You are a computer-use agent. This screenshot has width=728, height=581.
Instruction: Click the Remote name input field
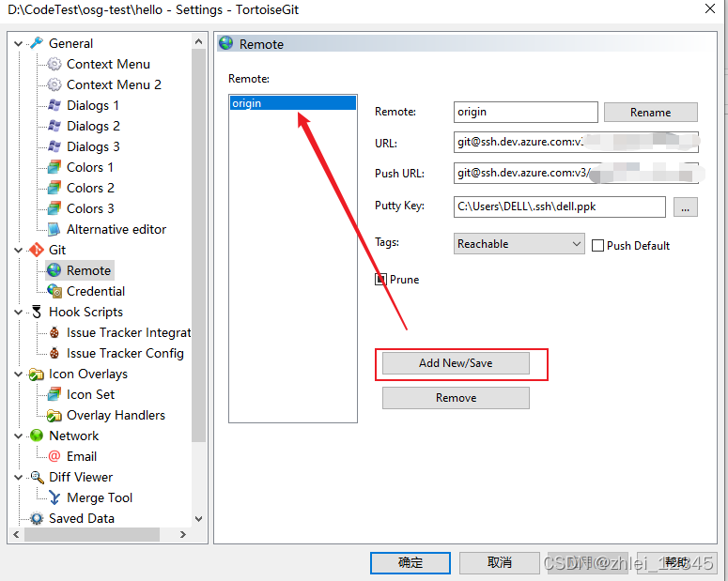(526, 113)
